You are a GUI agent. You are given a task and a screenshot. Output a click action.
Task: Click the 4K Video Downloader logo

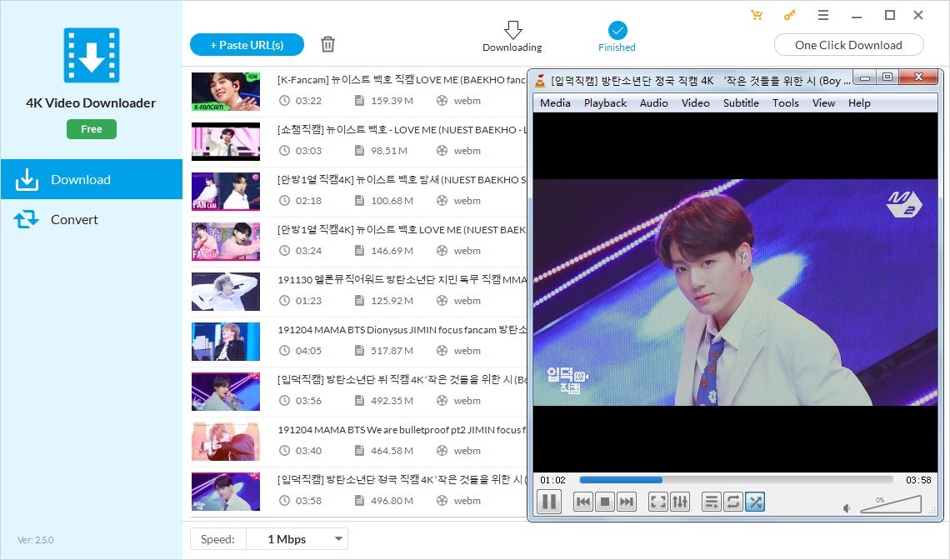coord(92,55)
